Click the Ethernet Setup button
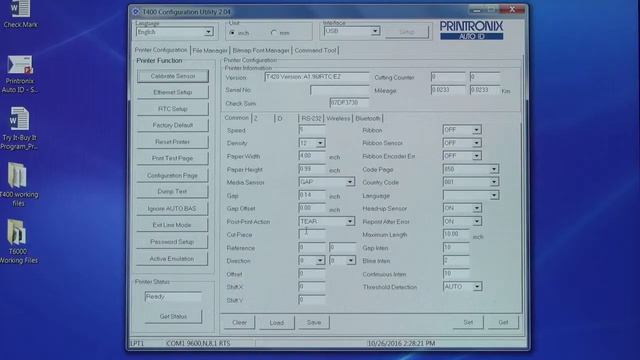The image size is (640, 360). tap(173, 92)
